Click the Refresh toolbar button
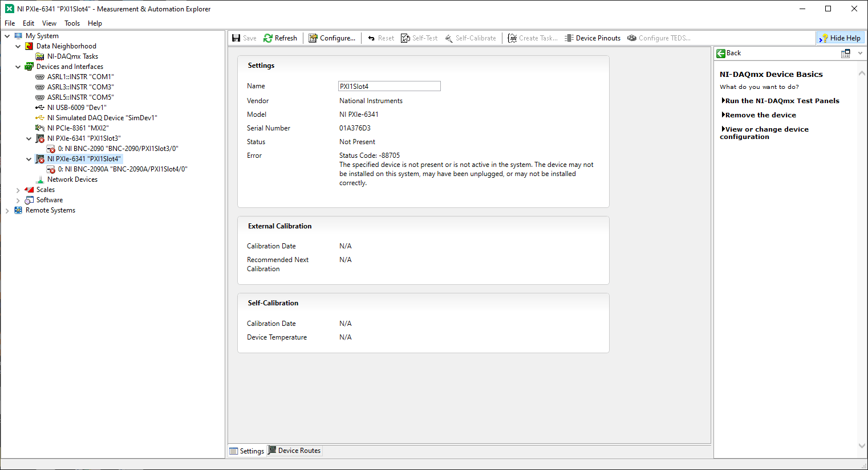 (x=280, y=38)
